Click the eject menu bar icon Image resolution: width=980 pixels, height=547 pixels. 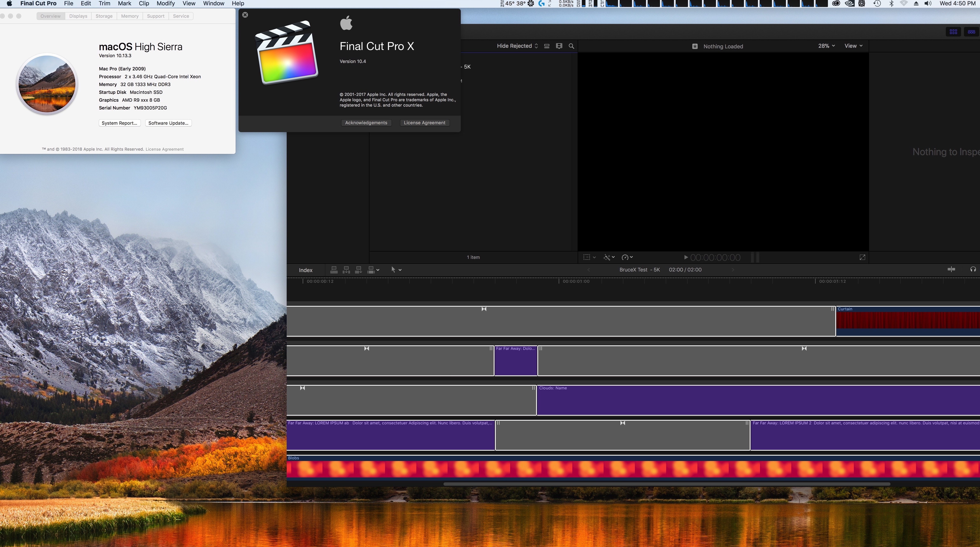(916, 3)
